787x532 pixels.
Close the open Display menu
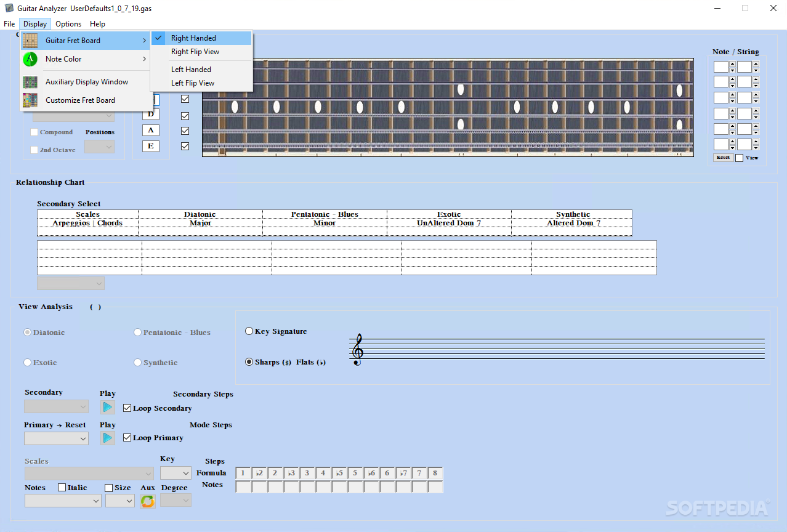click(x=35, y=24)
